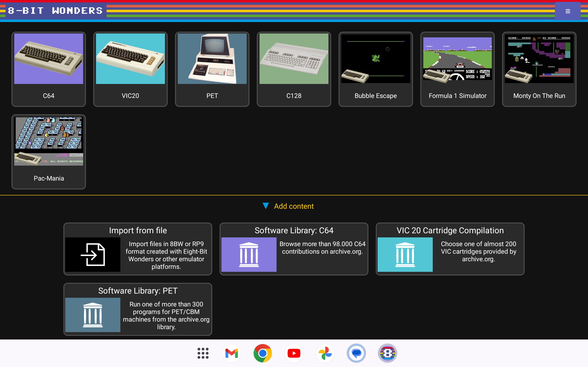Screen dimensions: 588x367
Task: Start the VIC20 emulator tile
Action: 130,69
